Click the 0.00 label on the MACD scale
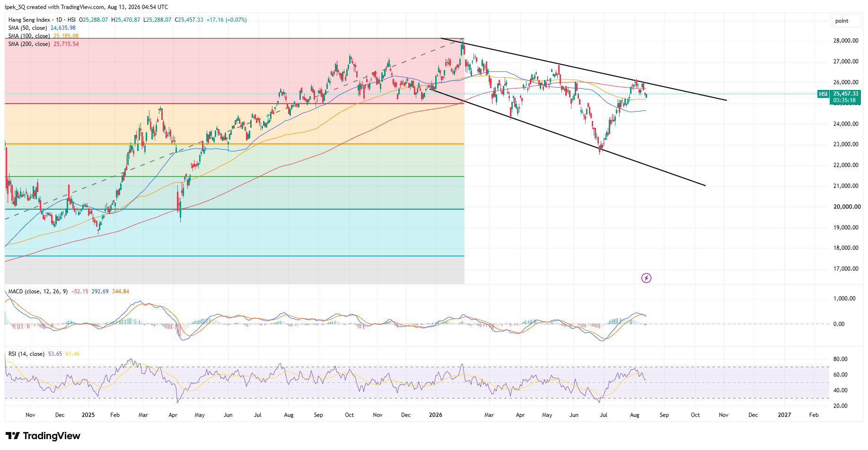868x450 pixels. (839, 324)
